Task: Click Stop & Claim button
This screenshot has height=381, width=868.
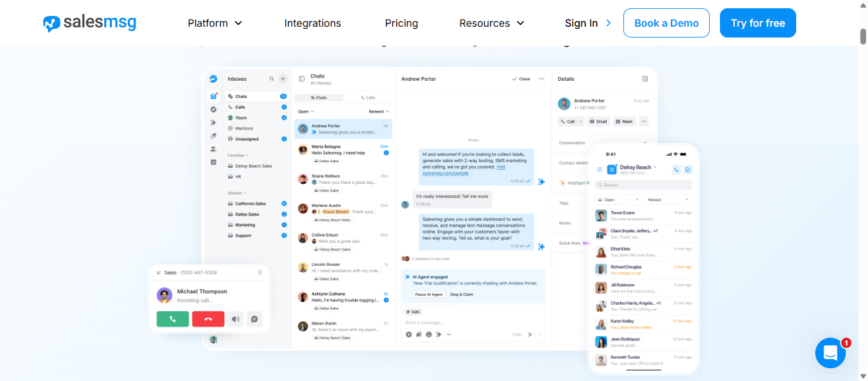Action: click(462, 294)
